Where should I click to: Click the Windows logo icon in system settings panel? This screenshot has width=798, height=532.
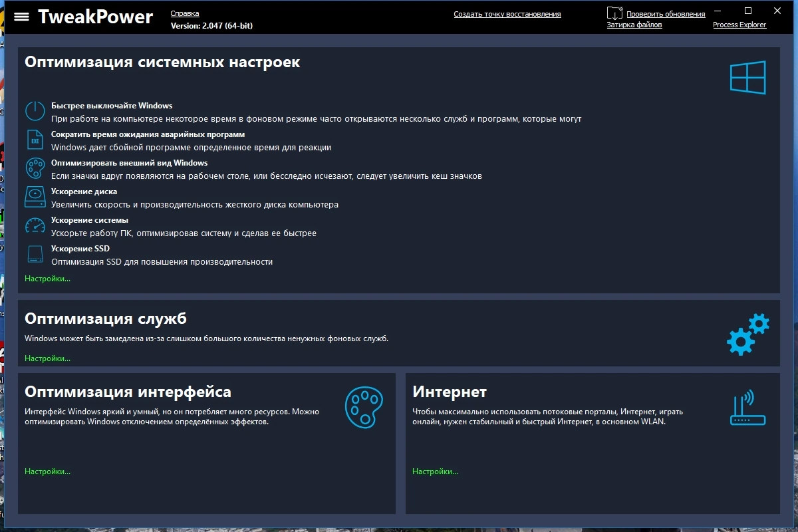point(748,77)
